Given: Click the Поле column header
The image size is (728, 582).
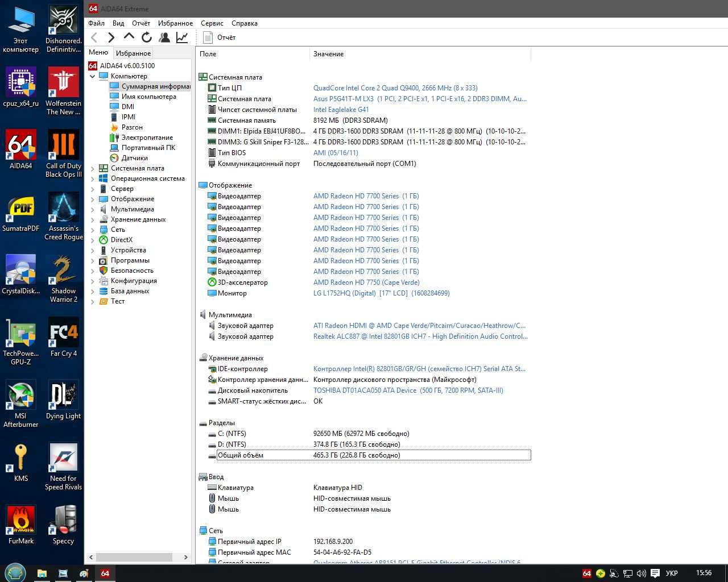Looking at the screenshot, I should (253, 54).
